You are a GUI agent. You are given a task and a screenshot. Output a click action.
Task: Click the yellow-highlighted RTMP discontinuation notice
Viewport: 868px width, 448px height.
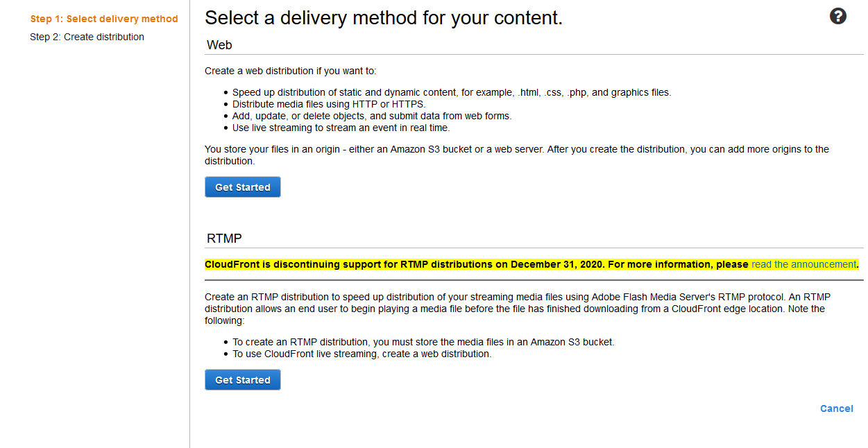531,264
